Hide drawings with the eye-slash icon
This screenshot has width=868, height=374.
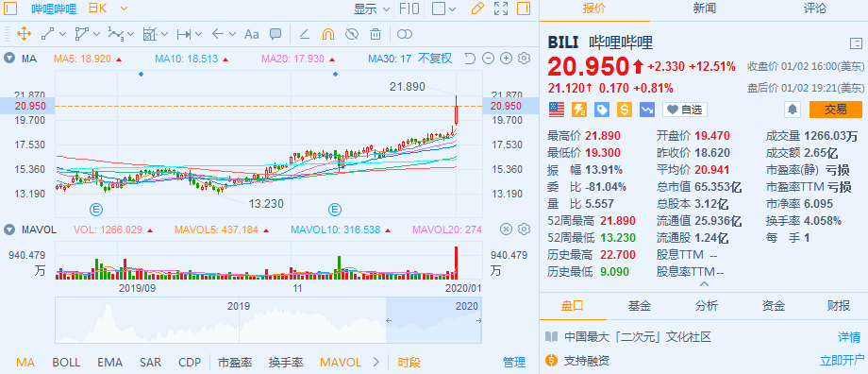coord(352,34)
